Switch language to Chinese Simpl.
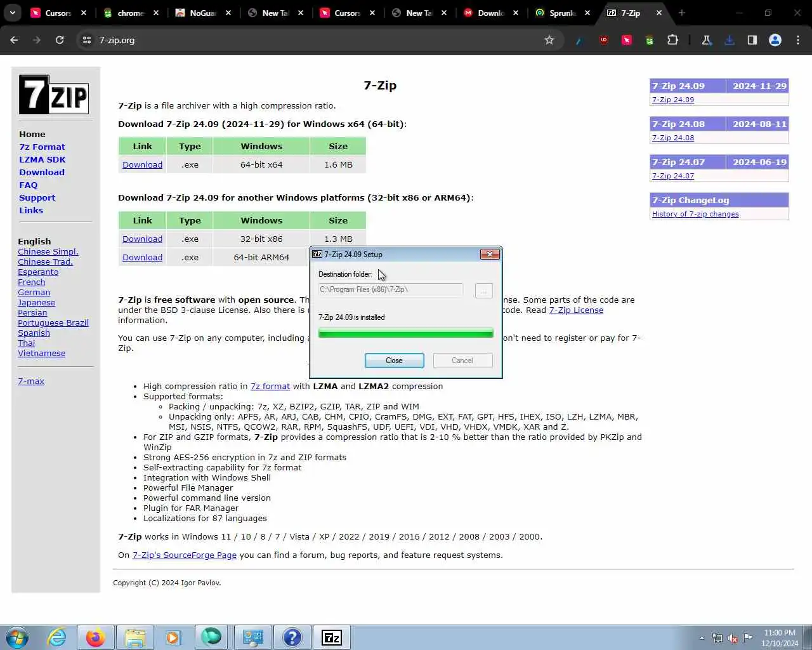The height and width of the screenshot is (650, 812). [48, 251]
